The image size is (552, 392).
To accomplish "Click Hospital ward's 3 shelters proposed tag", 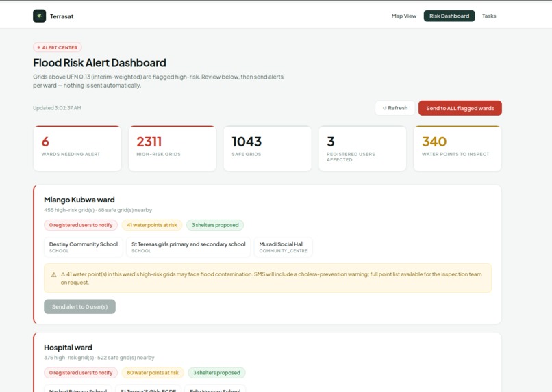I will [x=216, y=373].
